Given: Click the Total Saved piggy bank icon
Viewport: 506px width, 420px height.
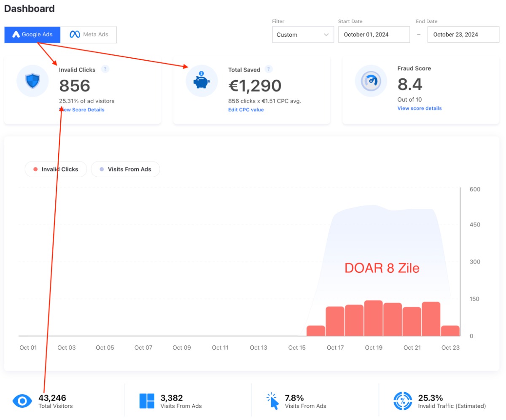Looking at the screenshot, I should 202,81.
